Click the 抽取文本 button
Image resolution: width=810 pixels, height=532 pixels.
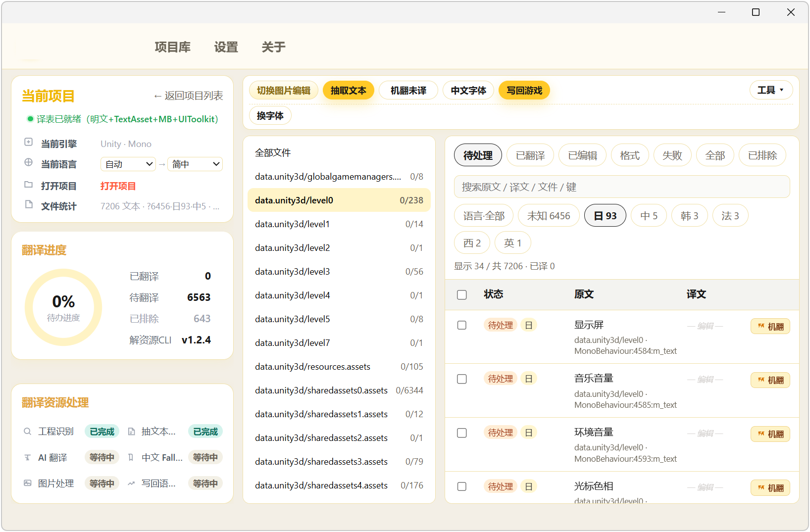[349, 91]
